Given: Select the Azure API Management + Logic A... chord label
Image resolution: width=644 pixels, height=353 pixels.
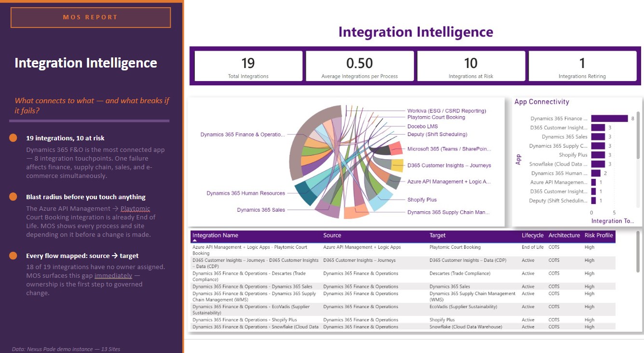Looking at the screenshot, I should tap(449, 182).
